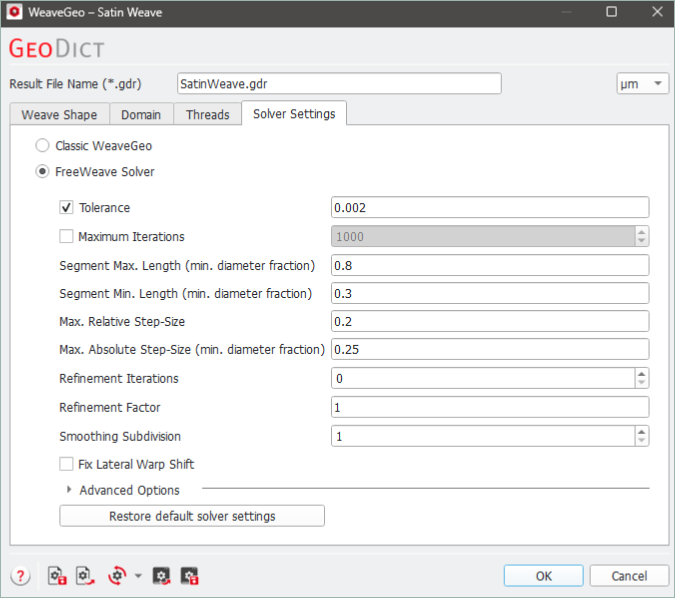Click the load GUI defaults dark icon
The width and height of the screenshot is (675, 598).
point(161,576)
